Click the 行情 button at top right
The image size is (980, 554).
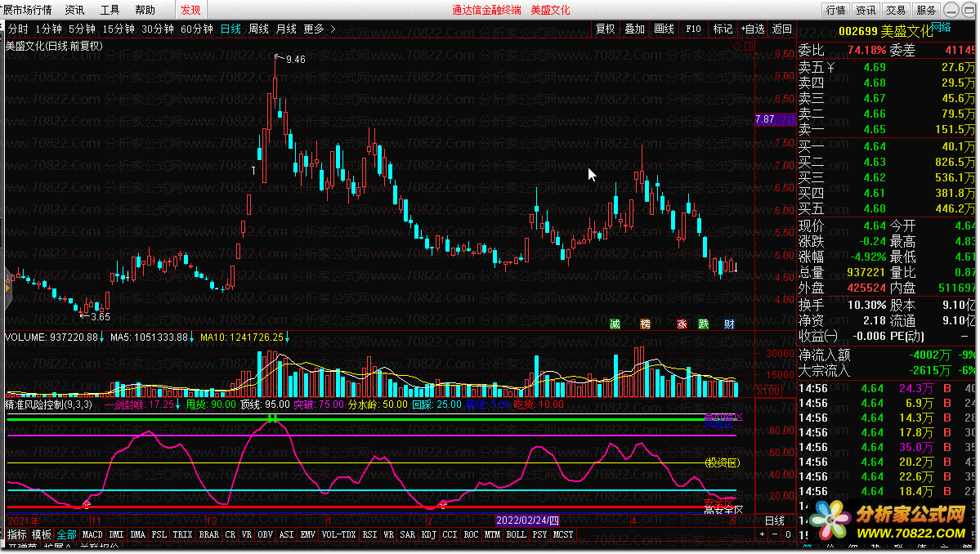[835, 10]
